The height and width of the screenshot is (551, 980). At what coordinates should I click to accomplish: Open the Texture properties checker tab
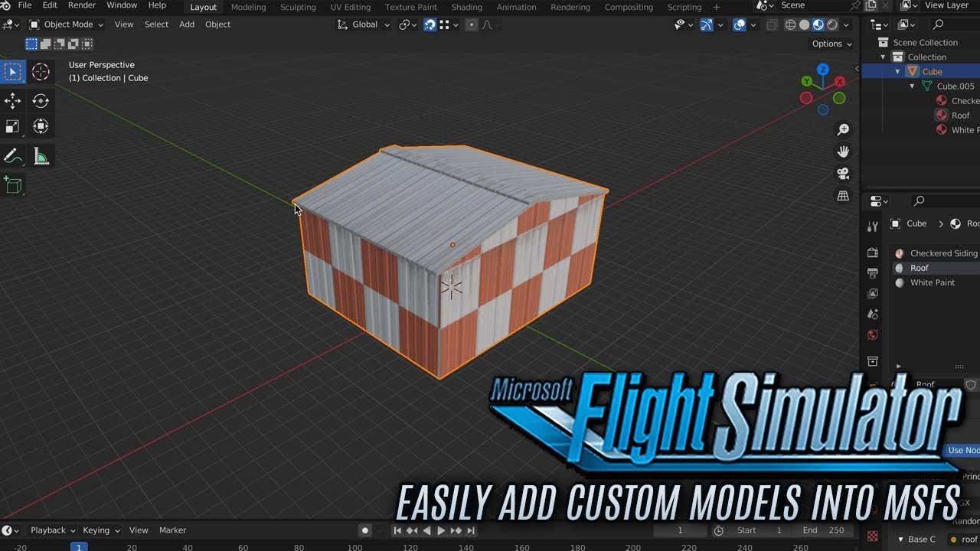pyautogui.click(x=872, y=536)
